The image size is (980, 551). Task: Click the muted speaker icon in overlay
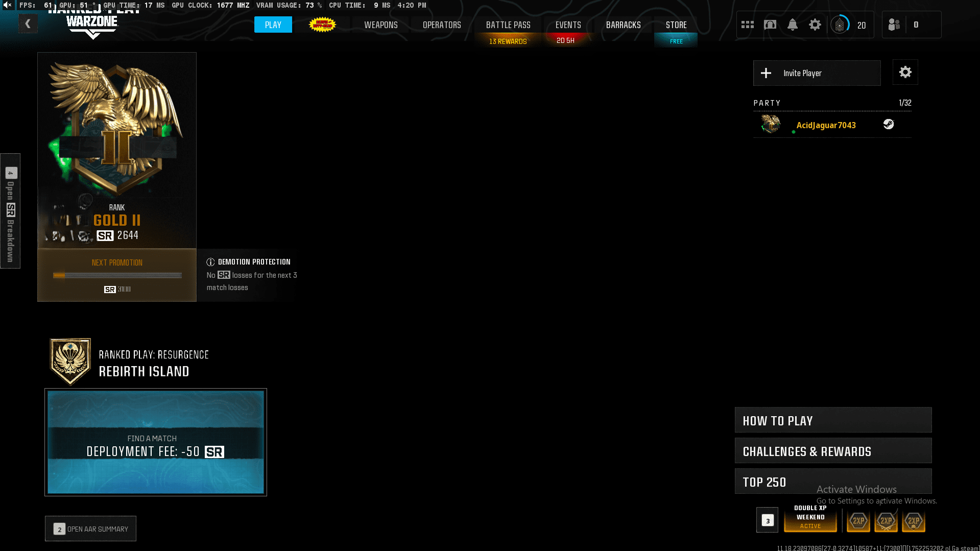(x=8, y=5)
